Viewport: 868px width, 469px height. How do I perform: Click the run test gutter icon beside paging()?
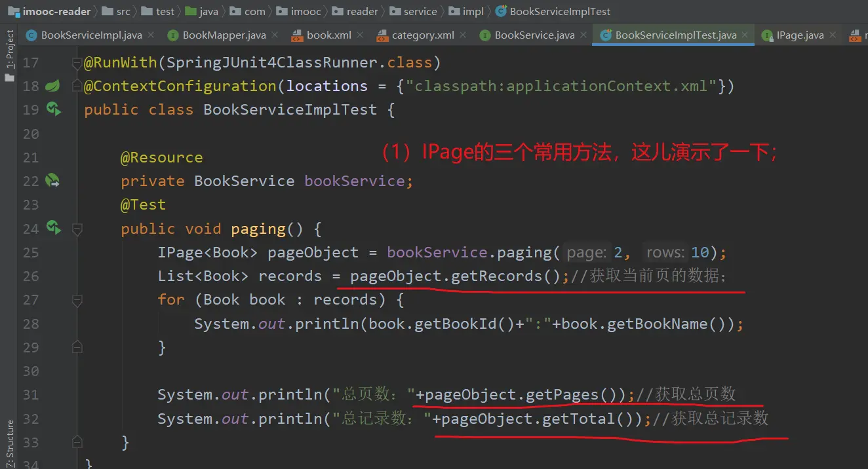(x=53, y=228)
